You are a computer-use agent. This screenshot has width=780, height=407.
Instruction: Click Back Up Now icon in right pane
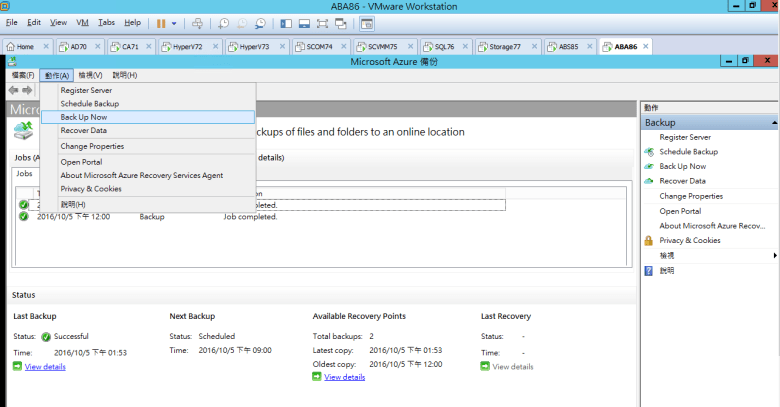click(x=649, y=166)
